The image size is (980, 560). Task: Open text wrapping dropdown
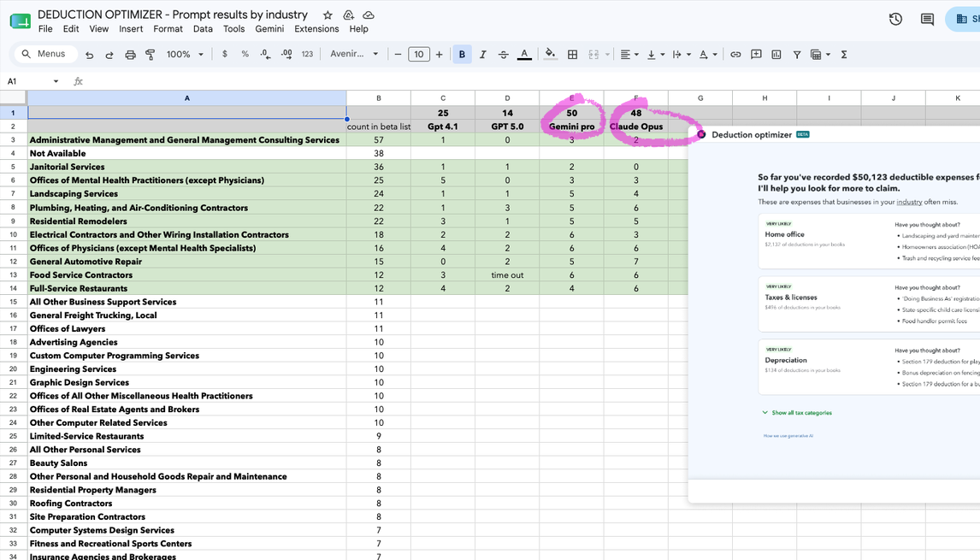[682, 55]
